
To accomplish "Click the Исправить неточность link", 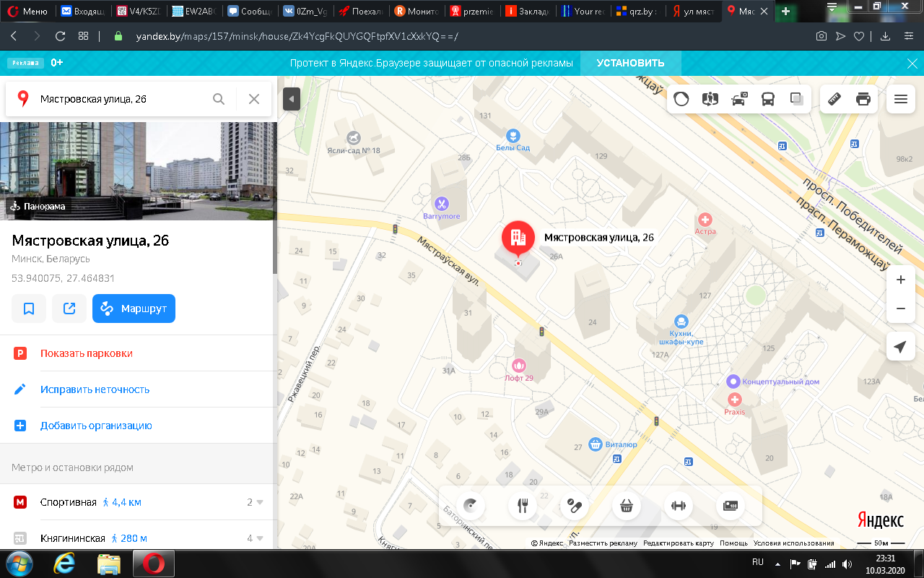I will click(x=95, y=389).
